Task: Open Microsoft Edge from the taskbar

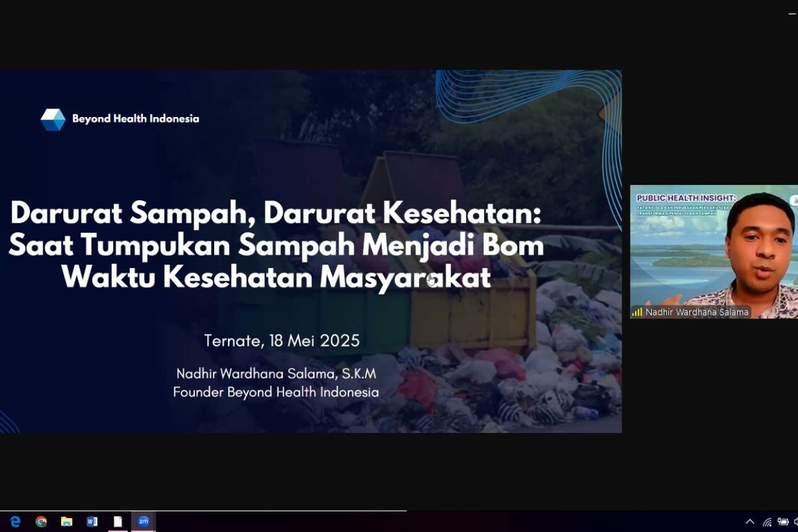Action: click(15, 522)
